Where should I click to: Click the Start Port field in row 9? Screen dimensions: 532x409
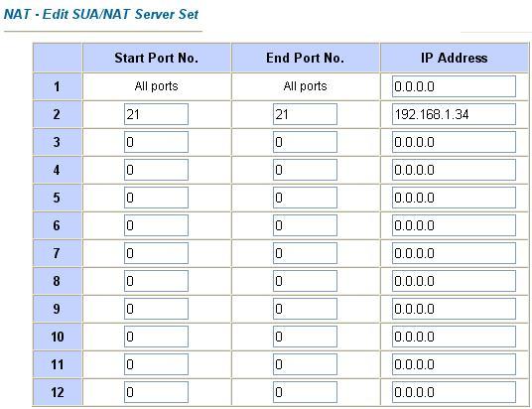(156, 309)
